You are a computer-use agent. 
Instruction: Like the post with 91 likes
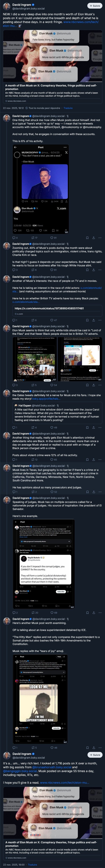click(51, 238)
